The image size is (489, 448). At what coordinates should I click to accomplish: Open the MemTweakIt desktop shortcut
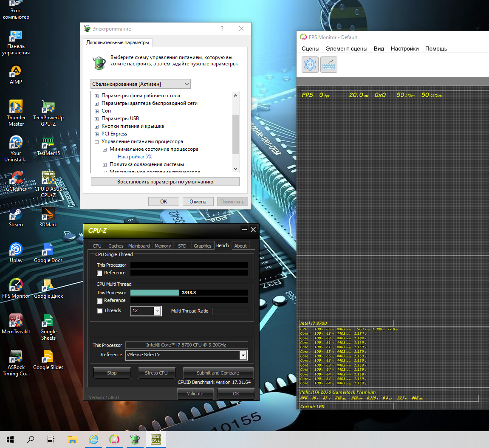(x=16, y=321)
